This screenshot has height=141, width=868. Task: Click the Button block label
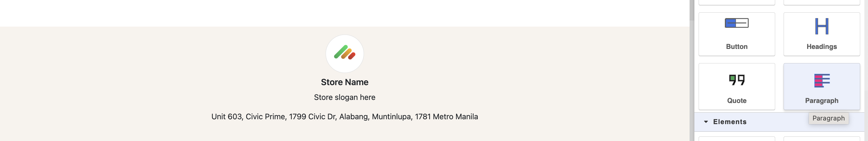(737, 46)
